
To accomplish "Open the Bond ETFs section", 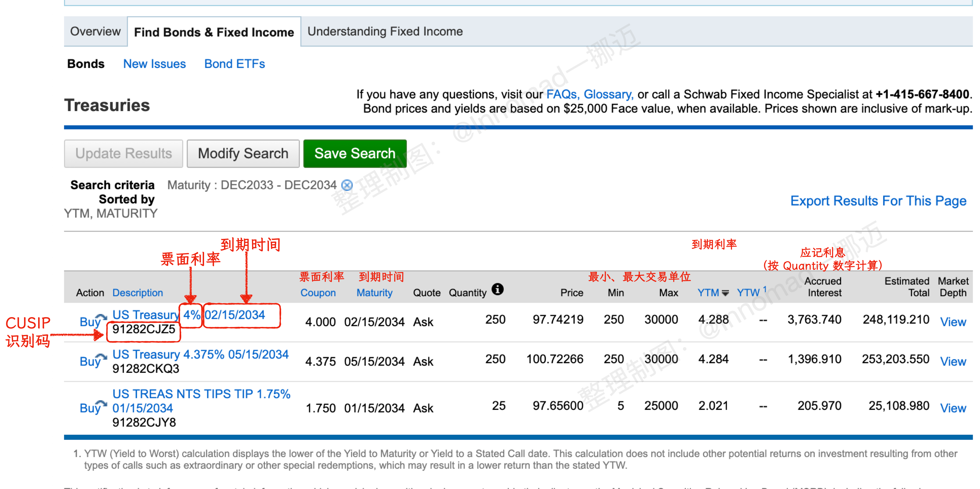I will (x=234, y=64).
